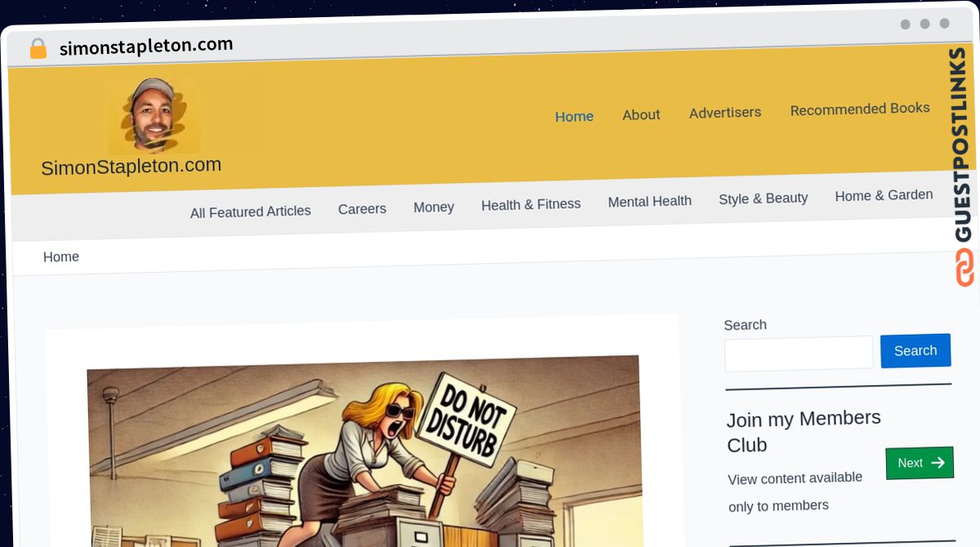Click the middle window control dot
Image resolution: width=980 pixels, height=547 pixels.
[924, 24]
